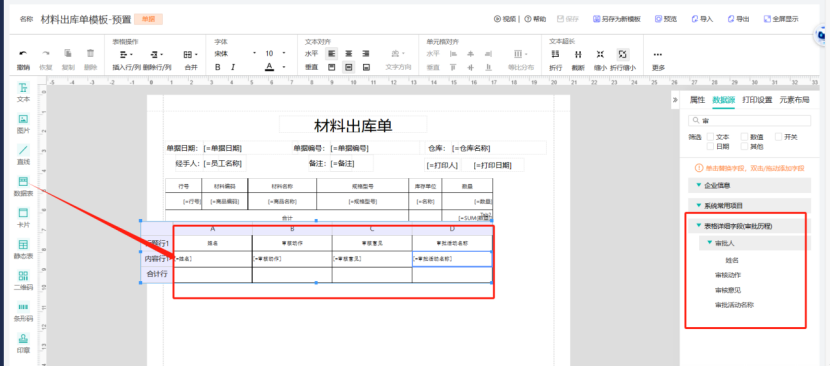Image resolution: width=830 pixels, height=366 pixels.
Task: Click the 预览 preview button
Action: point(666,19)
